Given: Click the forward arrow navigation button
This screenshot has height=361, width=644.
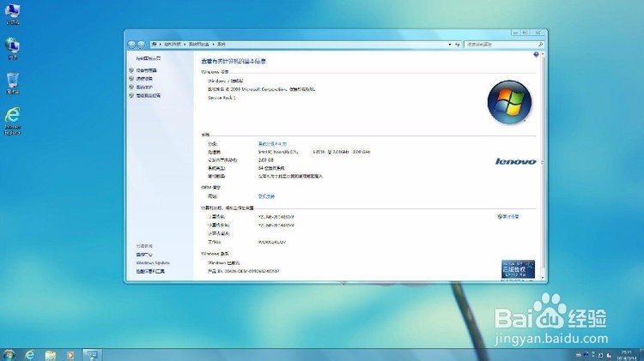Looking at the screenshot, I should pos(141,45).
